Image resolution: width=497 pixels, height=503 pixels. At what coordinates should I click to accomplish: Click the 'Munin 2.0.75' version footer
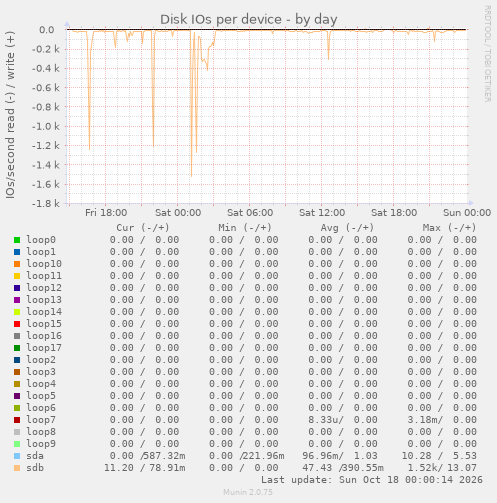(248, 492)
